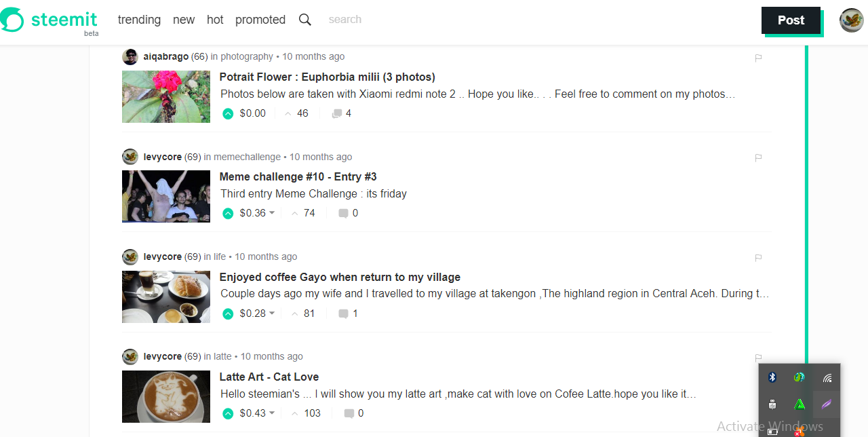Toggle upvote on Enjoyed coffee Gayo post
The height and width of the screenshot is (437, 868).
(228, 313)
